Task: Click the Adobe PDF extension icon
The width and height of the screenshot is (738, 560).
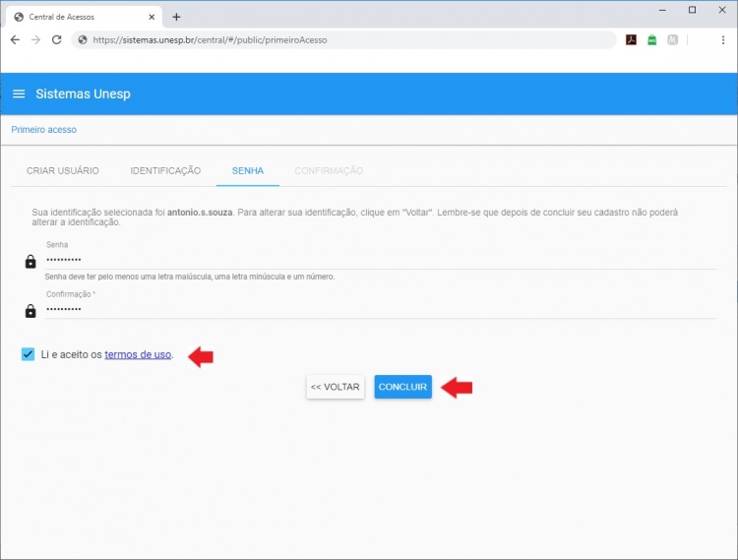Action: pos(631,40)
